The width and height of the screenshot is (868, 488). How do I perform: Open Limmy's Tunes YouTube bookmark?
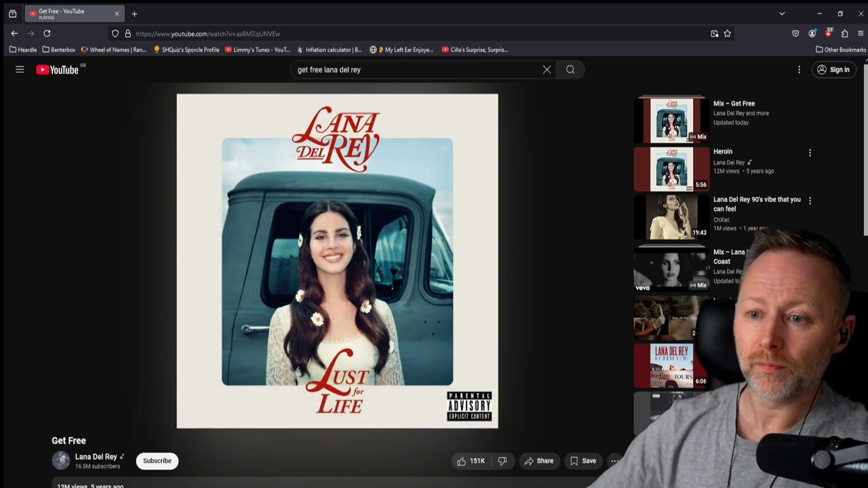click(x=257, y=49)
